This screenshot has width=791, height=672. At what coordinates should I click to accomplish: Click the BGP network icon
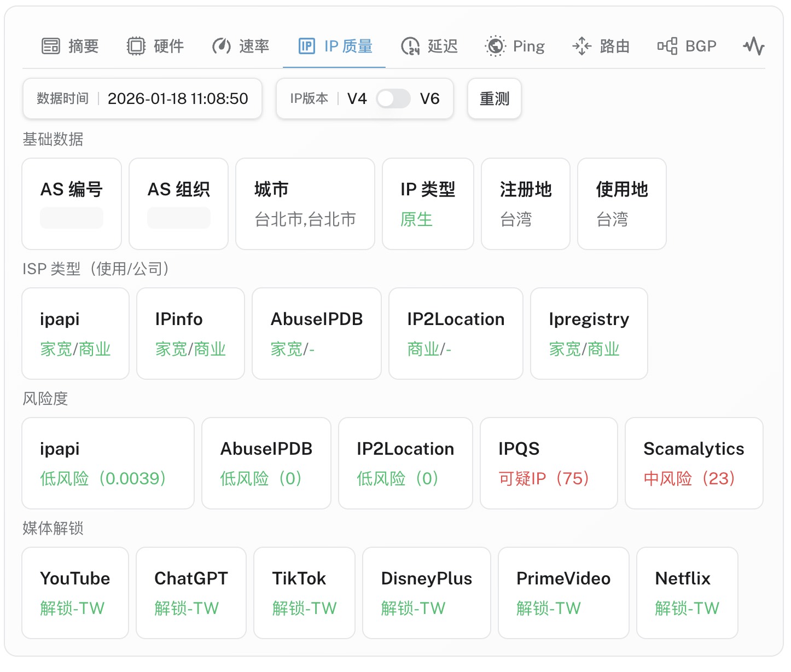[x=667, y=46]
